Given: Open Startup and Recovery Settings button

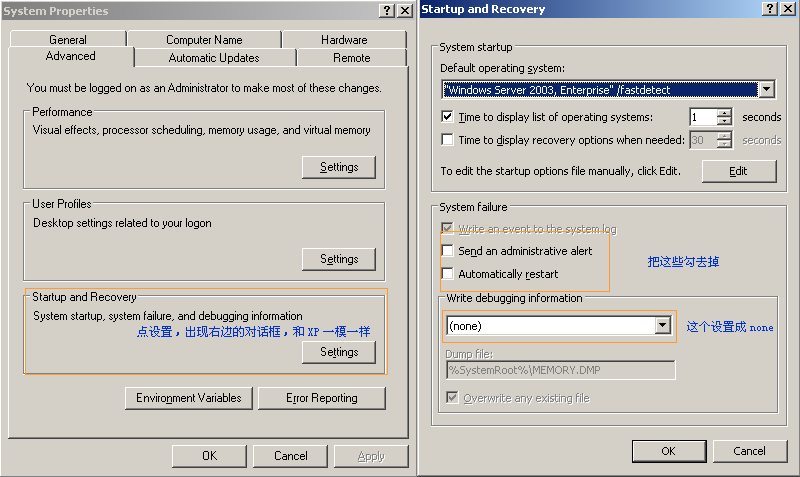Looking at the screenshot, I should coord(338,352).
